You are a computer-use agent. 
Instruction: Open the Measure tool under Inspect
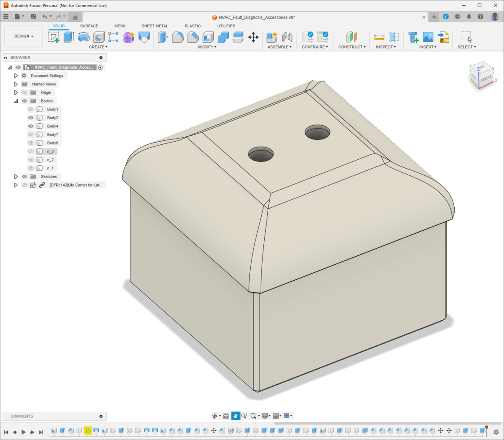point(379,37)
